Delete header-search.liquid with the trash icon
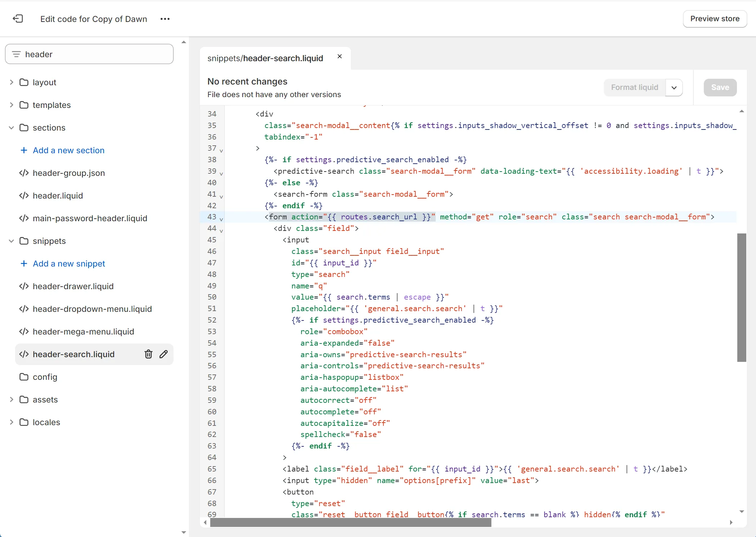Image resolution: width=756 pixels, height=537 pixels. pyautogui.click(x=148, y=354)
